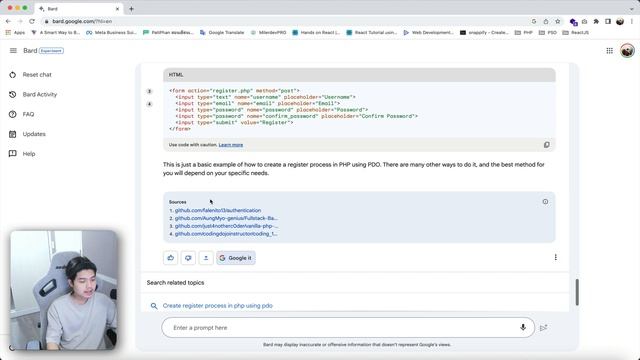Click Reset chat in the sidebar

point(30,75)
